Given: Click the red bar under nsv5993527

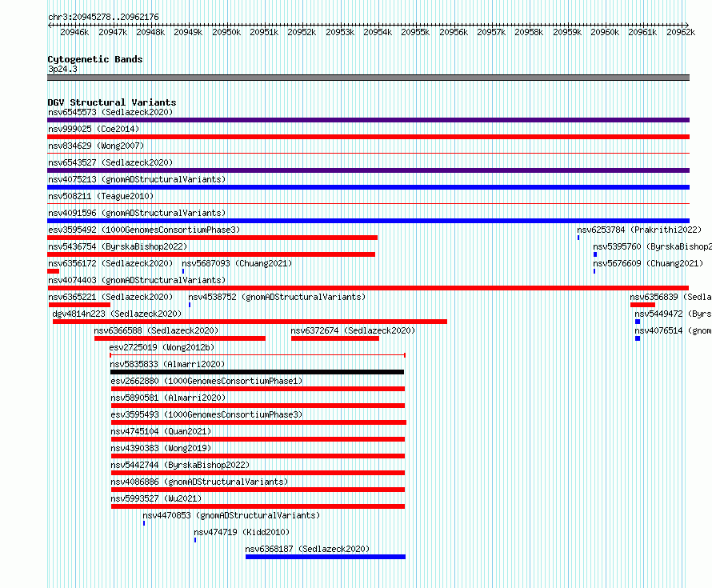Looking at the screenshot, I should [x=258, y=506].
